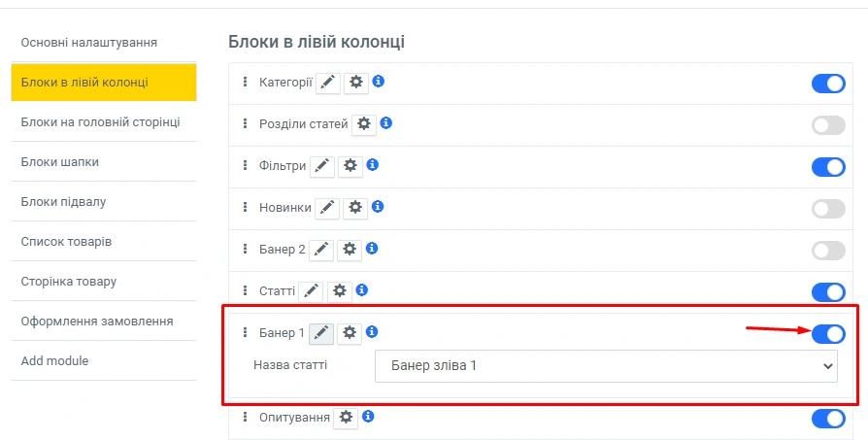This screenshot has width=868, height=440.
Task: Click the pencil edit icon for Статті
Action: 311,290
